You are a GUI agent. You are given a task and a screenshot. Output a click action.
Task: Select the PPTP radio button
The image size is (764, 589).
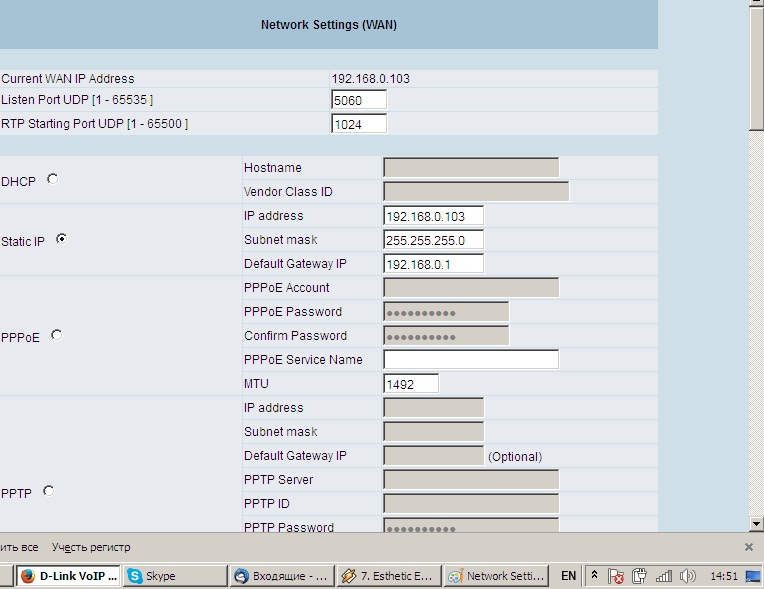tap(49, 491)
